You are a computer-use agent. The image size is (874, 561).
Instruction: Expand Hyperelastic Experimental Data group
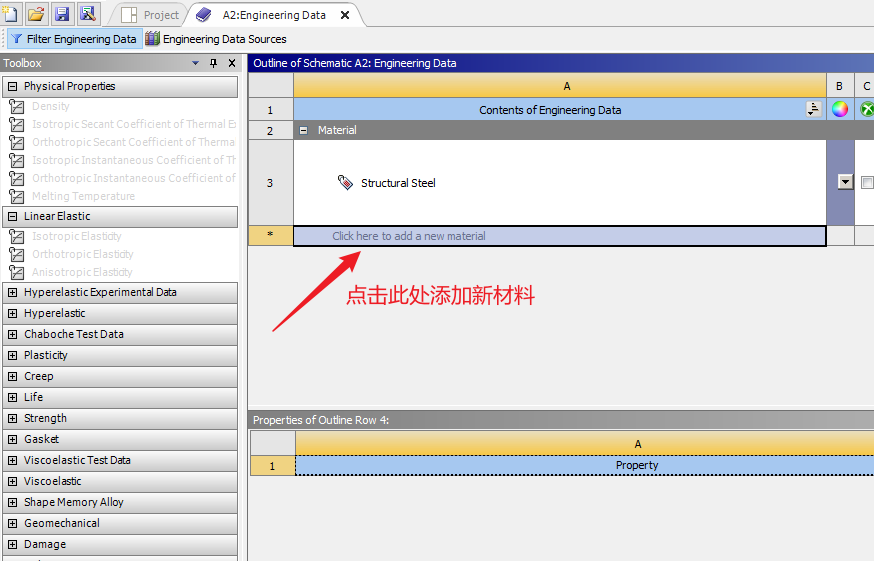(12, 292)
